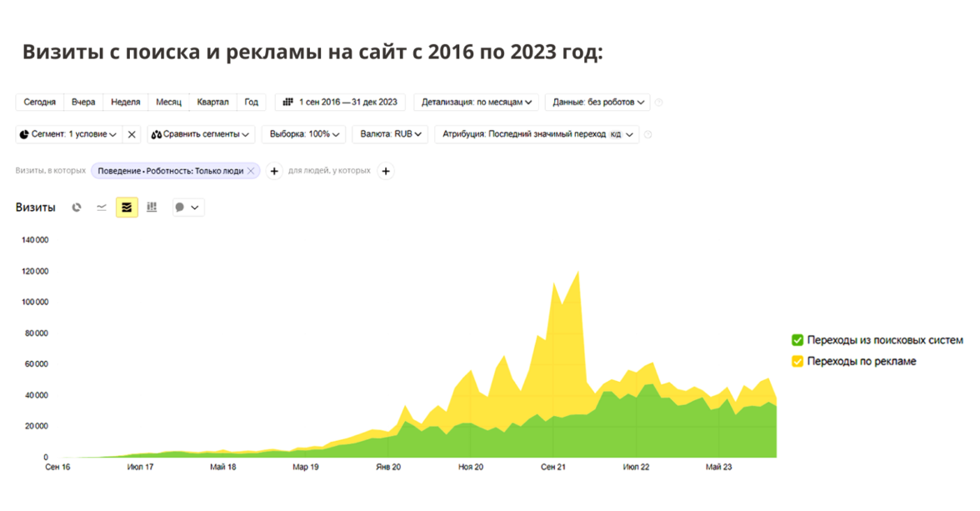Click the 'Сравнить сегменты' button
The width and height of the screenshot is (980, 511).
(x=200, y=134)
